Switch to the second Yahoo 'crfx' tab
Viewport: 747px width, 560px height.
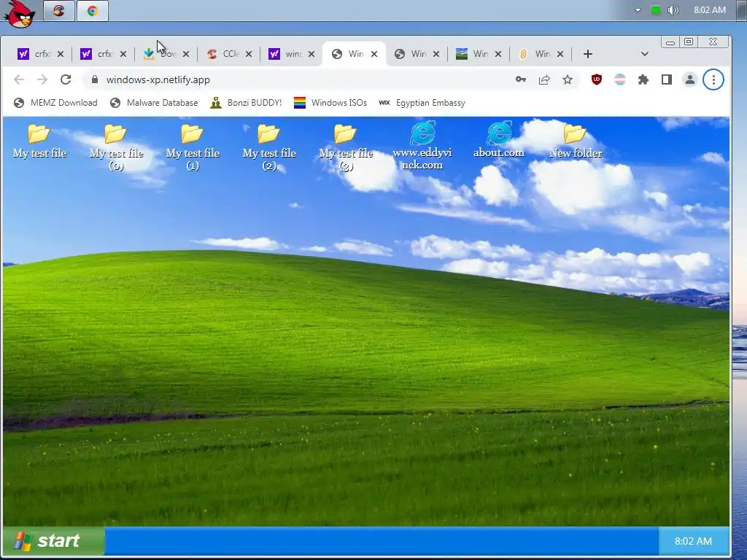pos(97,54)
